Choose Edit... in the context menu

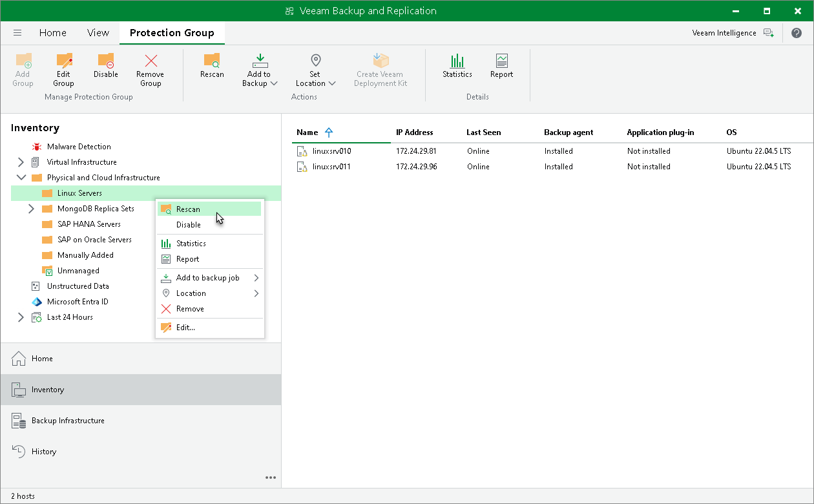pos(209,328)
